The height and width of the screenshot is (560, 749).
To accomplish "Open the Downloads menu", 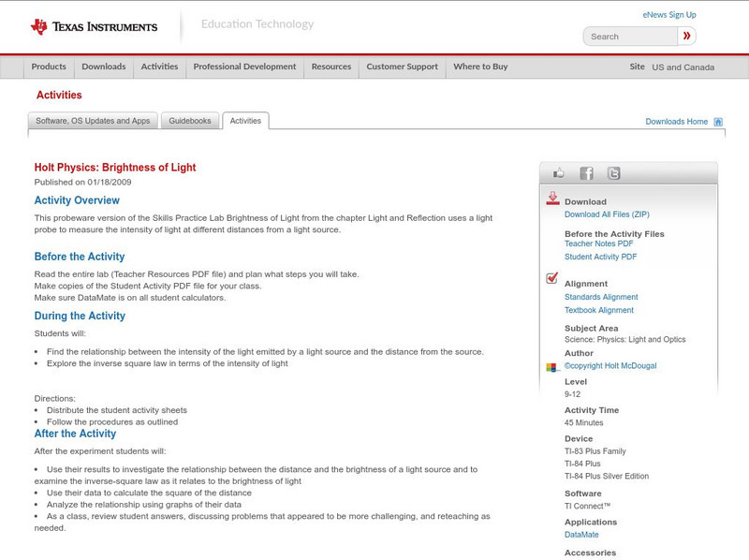I will pyautogui.click(x=104, y=66).
